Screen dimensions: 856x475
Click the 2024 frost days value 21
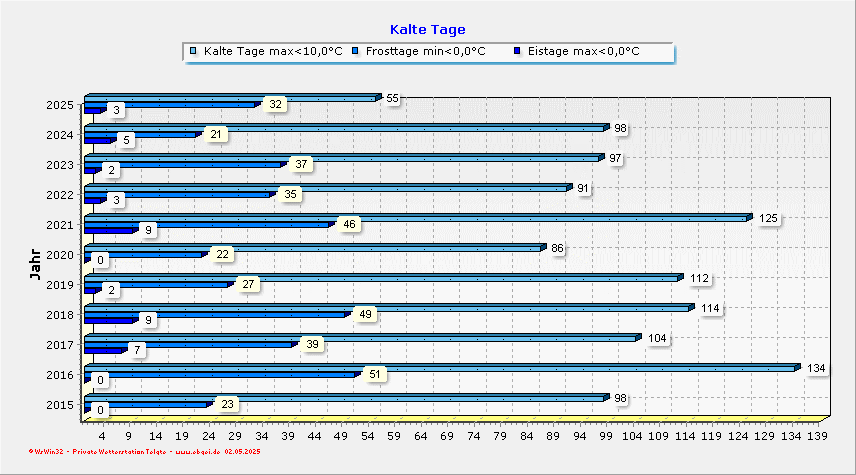click(x=216, y=134)
